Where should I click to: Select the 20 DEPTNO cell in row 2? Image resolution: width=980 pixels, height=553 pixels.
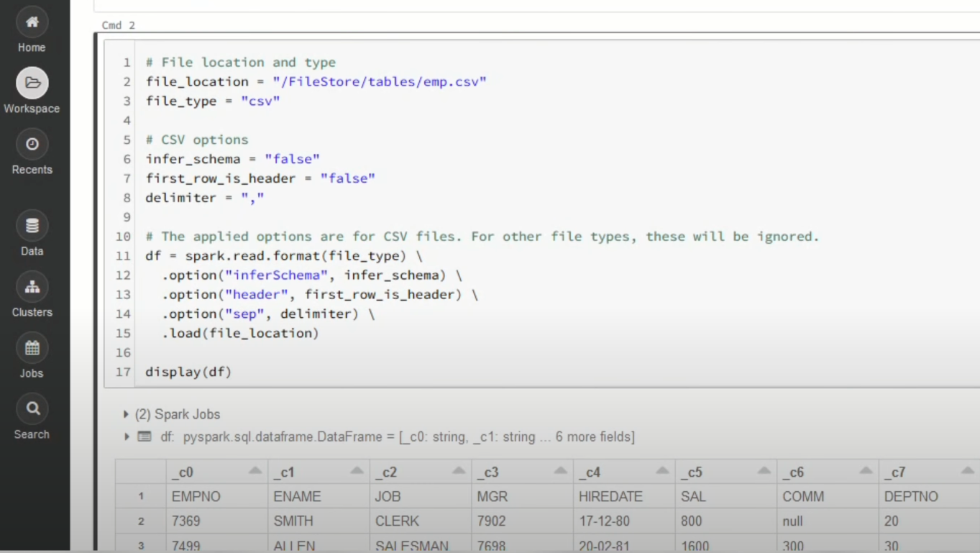930,521
